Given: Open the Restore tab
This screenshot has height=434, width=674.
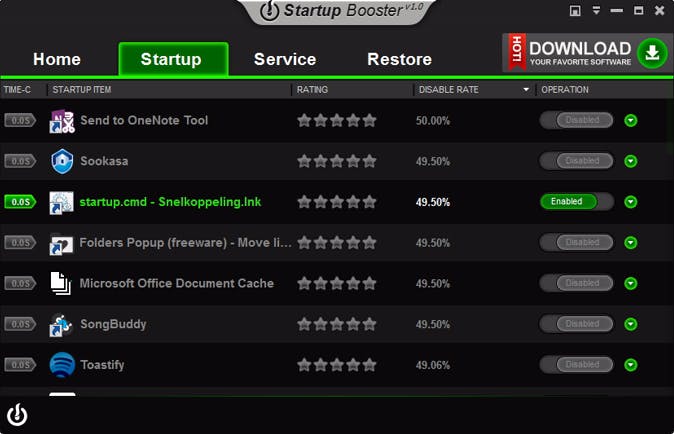Looking at the screenshot, I should (399, 59).
